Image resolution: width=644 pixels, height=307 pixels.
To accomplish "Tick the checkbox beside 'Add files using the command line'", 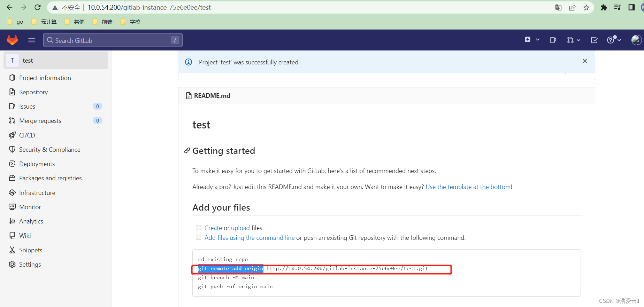I will (199, 237).
